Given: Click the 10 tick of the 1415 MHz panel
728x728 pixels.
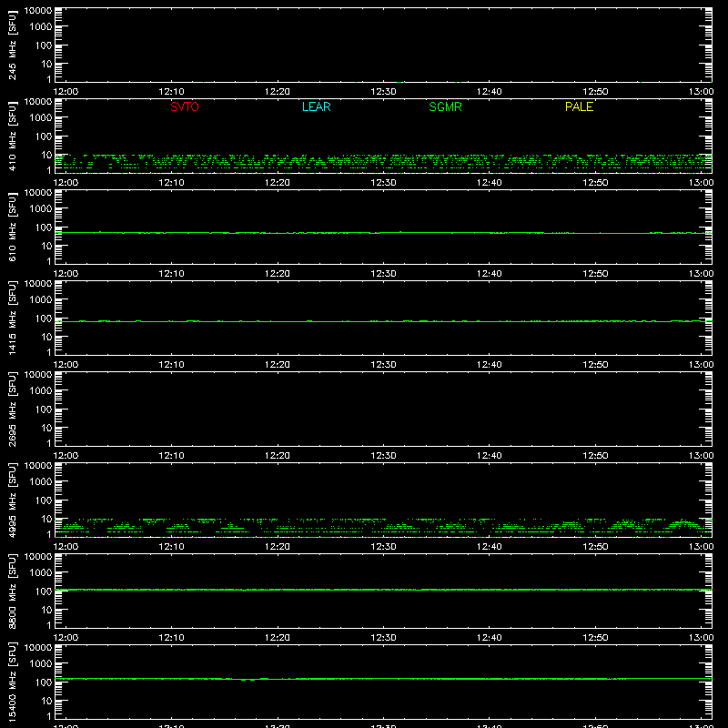Looking at the screenshot, I should [x=46, y=337].
